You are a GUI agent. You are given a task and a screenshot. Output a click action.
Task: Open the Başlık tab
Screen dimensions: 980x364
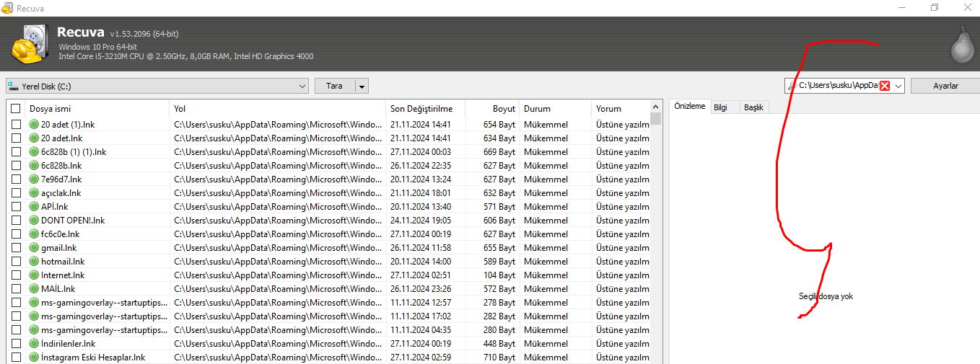coord(753,107)
